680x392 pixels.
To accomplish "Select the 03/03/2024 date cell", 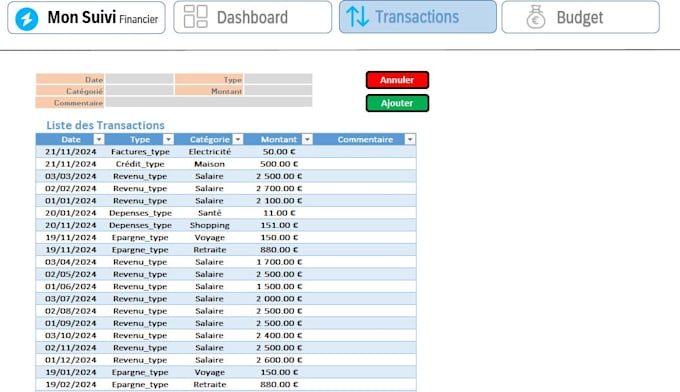I will [71, 176].
